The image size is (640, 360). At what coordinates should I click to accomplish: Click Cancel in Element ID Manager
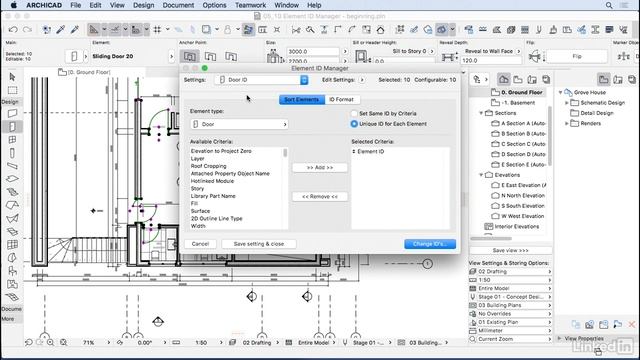(x=200, y=244)
